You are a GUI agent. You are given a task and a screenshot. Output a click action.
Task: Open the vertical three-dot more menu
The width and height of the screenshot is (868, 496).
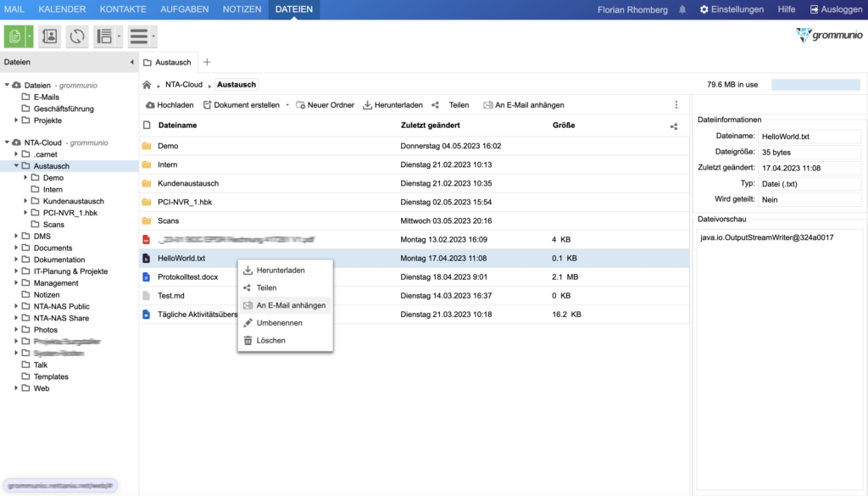pos(676,104)
